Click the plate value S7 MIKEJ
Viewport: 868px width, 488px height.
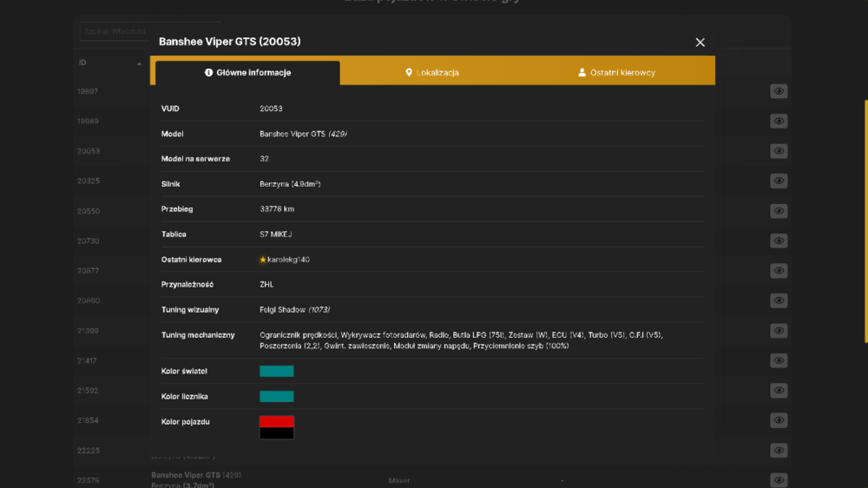pos(276,234)
